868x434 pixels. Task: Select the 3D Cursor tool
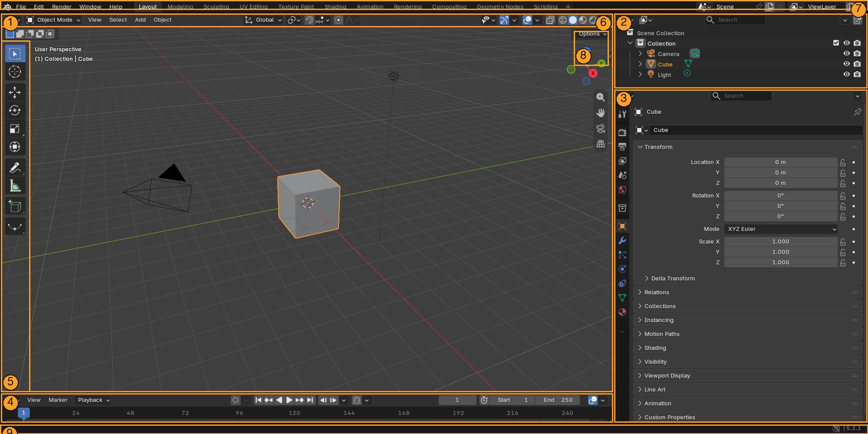[x=15, y=72]
